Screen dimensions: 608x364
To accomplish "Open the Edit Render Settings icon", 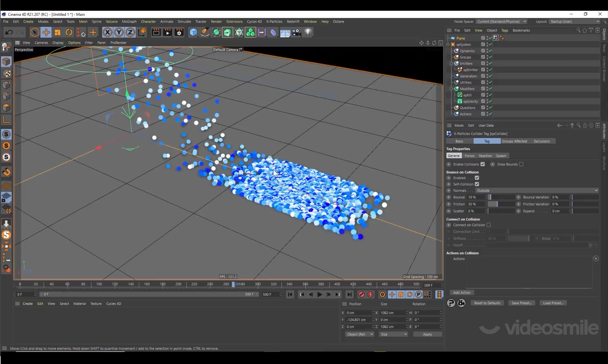I will (179, 32).
